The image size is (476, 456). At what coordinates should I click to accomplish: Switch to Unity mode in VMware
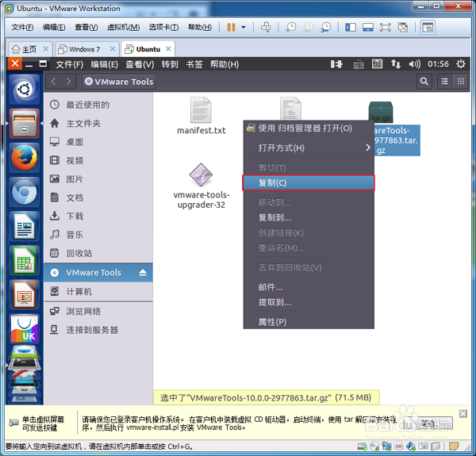tap(403, 27)
